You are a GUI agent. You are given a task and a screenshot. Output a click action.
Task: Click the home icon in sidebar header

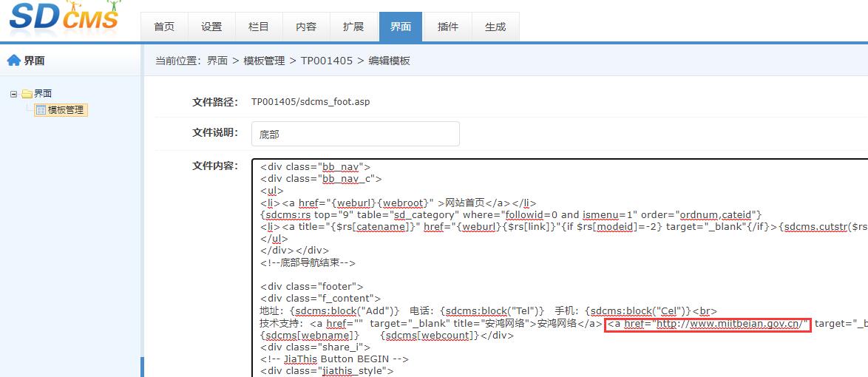[x=13, y=61]
